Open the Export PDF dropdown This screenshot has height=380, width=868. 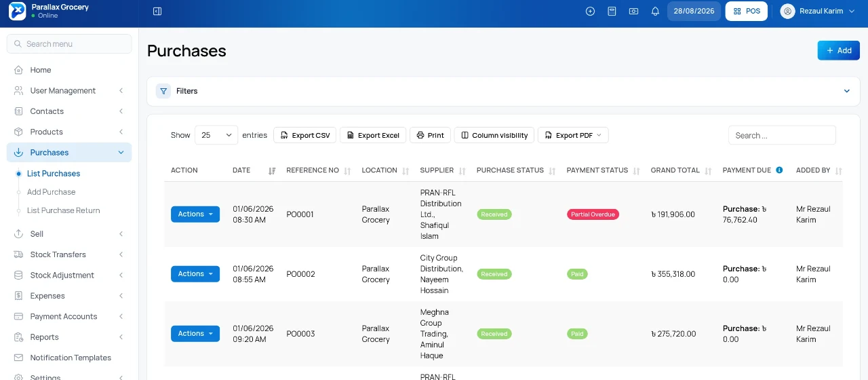pos(573,135)
